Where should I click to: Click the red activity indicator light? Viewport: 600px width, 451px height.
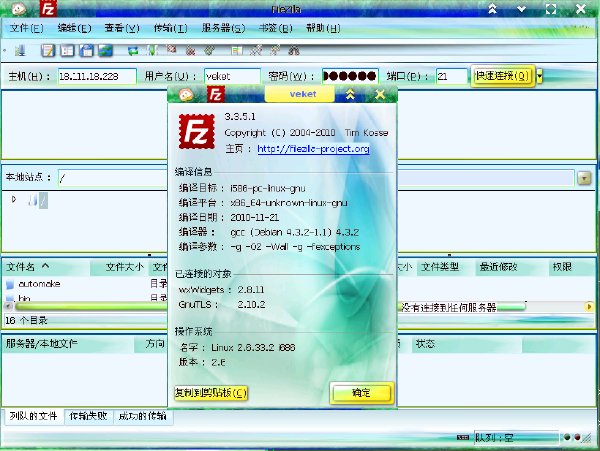577,437
